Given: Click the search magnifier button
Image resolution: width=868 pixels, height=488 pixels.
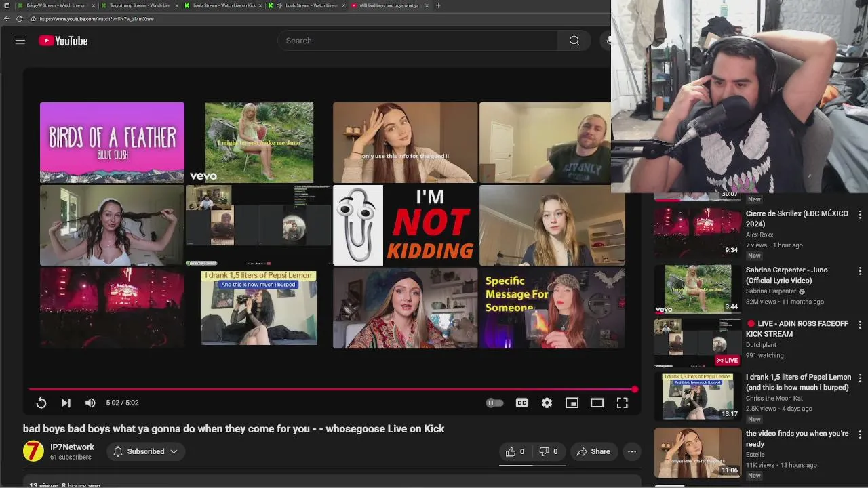Looking at the screenshot, I should pyautogui.click(x=574, y=41).
